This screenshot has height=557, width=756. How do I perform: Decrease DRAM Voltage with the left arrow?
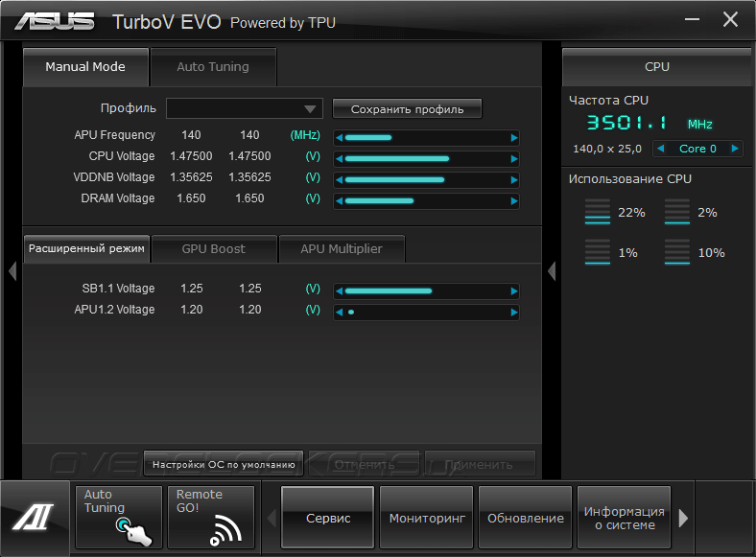[x=339, y=201]
